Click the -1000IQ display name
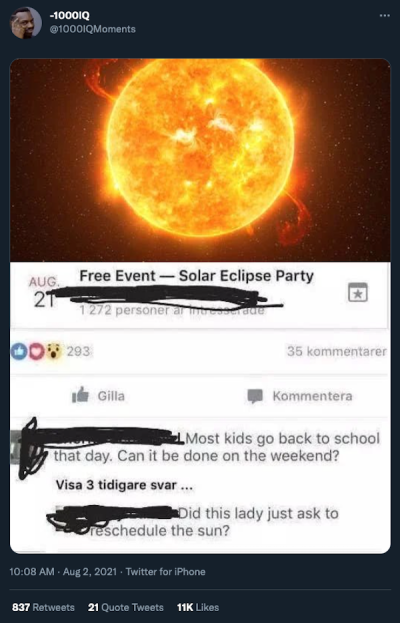This screenshot has width=400, height=623. [x=70, y=15]
